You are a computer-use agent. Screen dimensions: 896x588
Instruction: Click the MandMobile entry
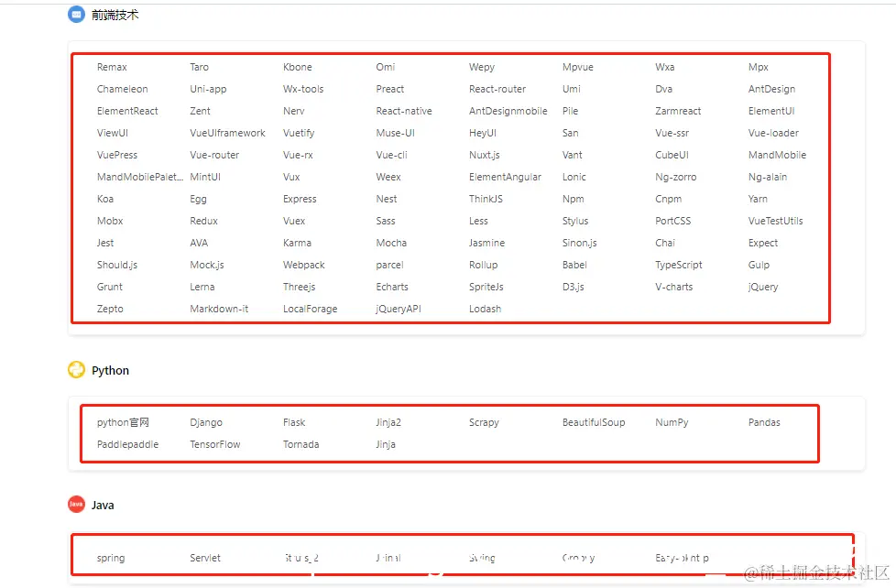tap(778, 155)
